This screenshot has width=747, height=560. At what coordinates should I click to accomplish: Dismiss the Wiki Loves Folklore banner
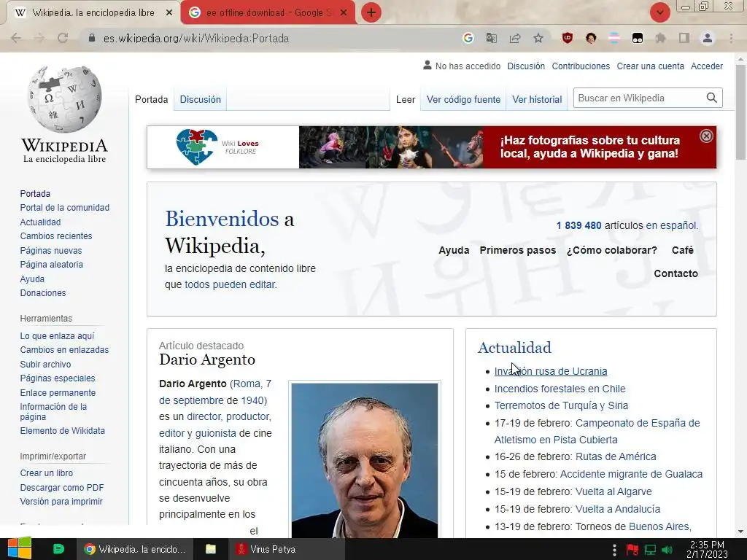click(706, 136)
